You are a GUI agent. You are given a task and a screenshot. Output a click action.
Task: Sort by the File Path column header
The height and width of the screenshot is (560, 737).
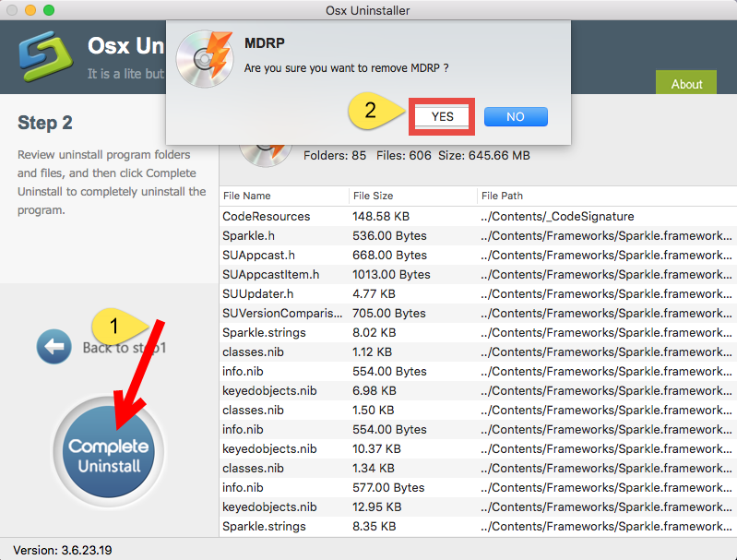click(x=607, y=196)
